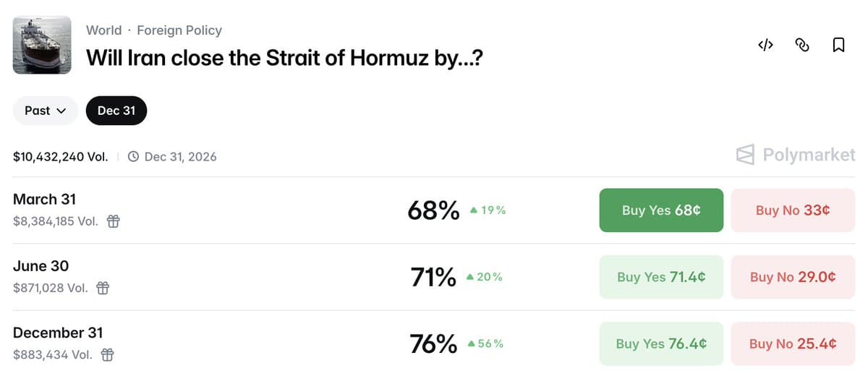Image resolution: width=868 pixels, height=384 pixels.
Task: Copy the market link icon
Action: point(801,46)
